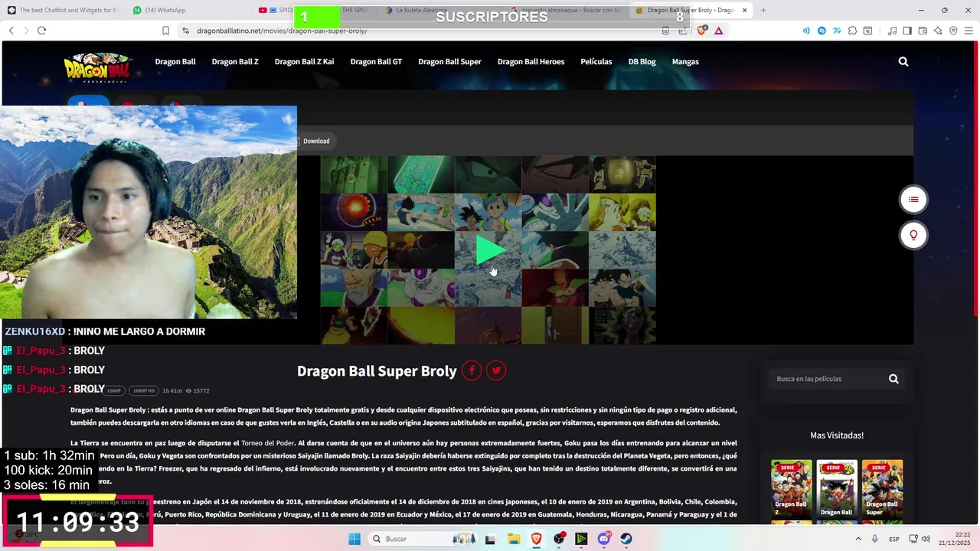Open the DB Blog link
The height and width of the screenshot is (551, 980).
pos(642,61)
